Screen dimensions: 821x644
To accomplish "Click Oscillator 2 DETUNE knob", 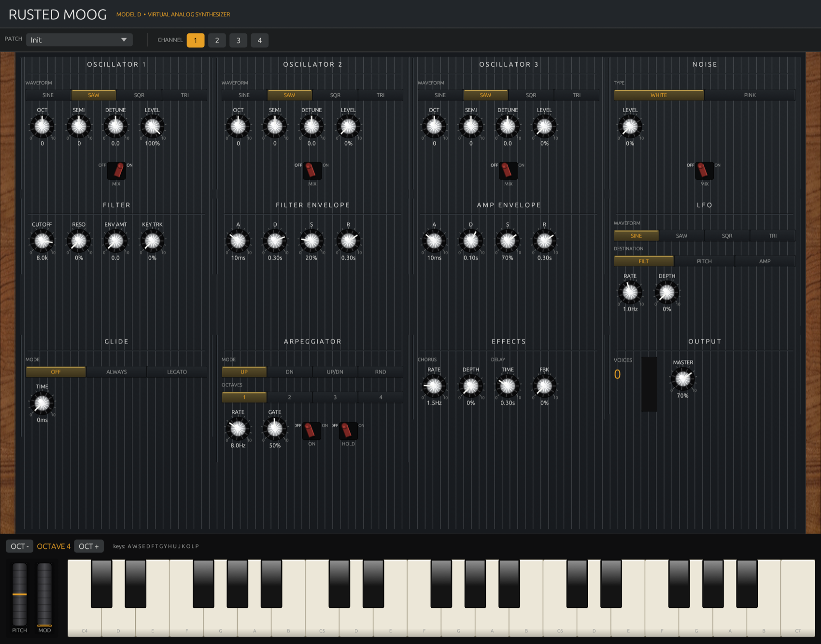I will coord(311,127).
